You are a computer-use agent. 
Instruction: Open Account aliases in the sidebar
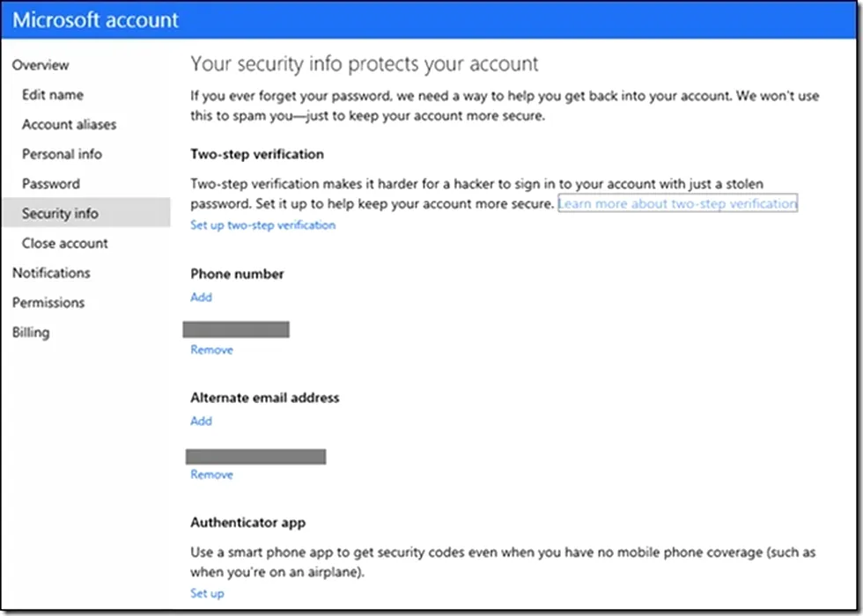point(70,124)
